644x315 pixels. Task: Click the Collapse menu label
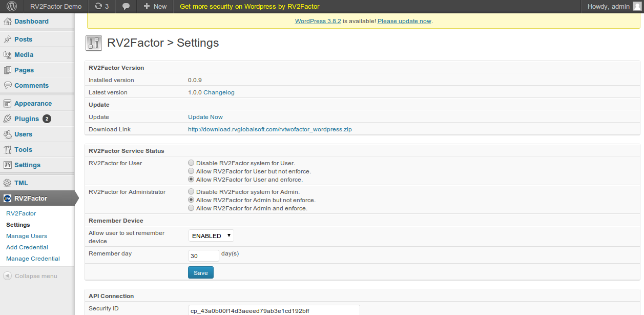click(x=36, y=276)
